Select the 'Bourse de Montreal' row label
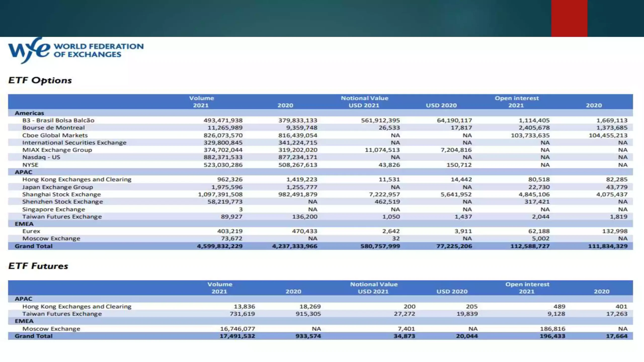 pos(54,128)
